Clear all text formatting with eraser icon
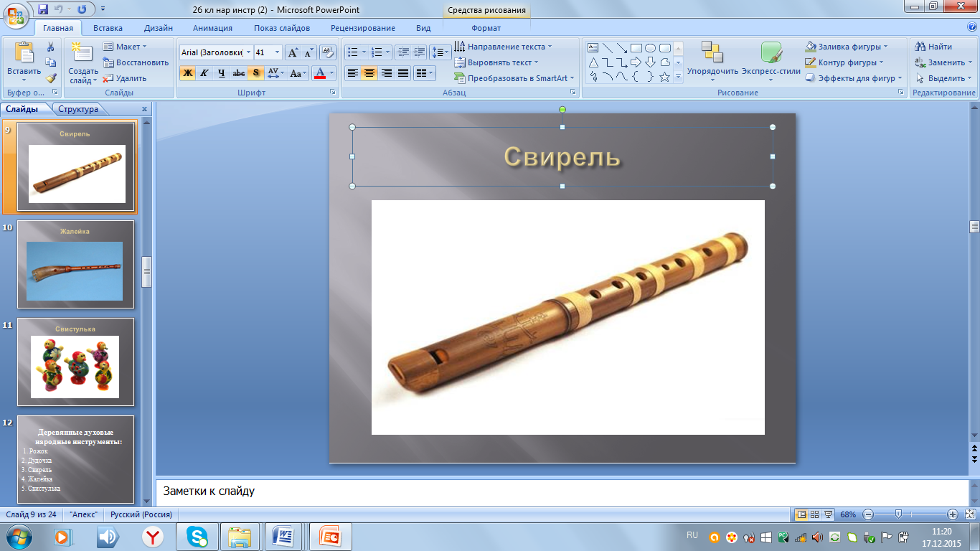 pyautogui.click(x=328, y=52)
